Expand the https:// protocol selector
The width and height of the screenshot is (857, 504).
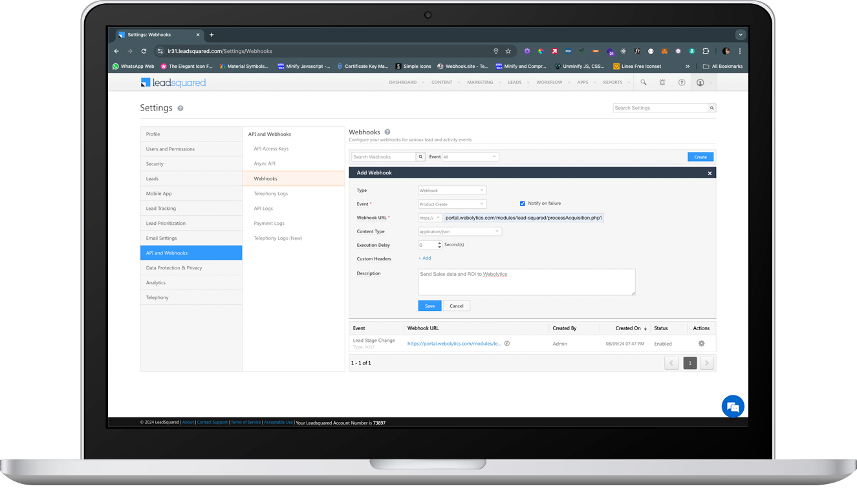438,217
